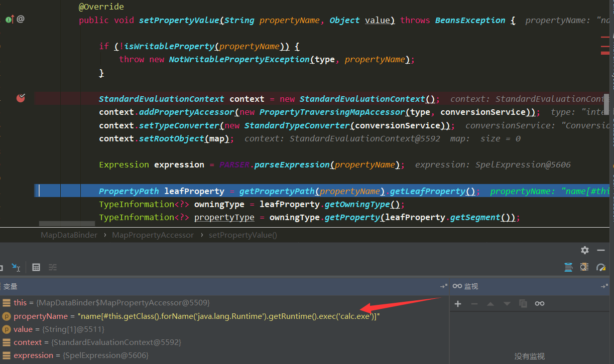
Task: Open Evaluate Expression calculator icon
Action: click(x=36, y=267)
